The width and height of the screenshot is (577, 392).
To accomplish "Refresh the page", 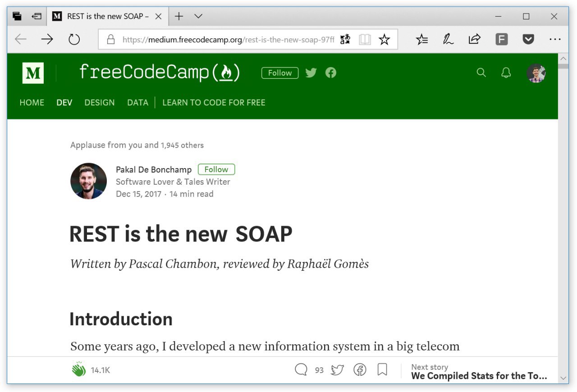I will point(74,40).
